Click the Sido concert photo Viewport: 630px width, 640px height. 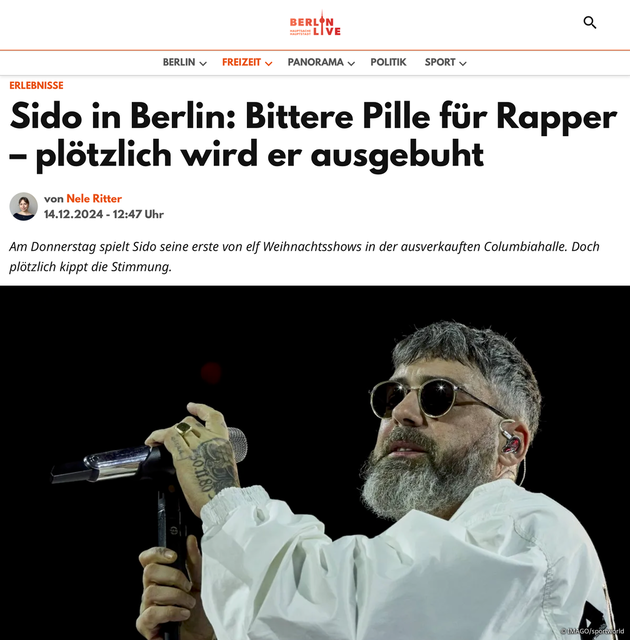(315, 463)
